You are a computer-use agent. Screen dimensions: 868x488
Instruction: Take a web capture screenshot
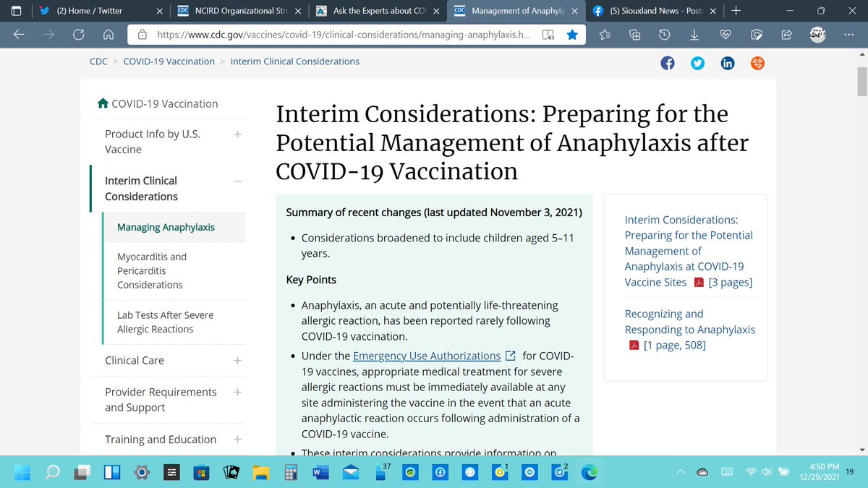[x=757, y=34]
